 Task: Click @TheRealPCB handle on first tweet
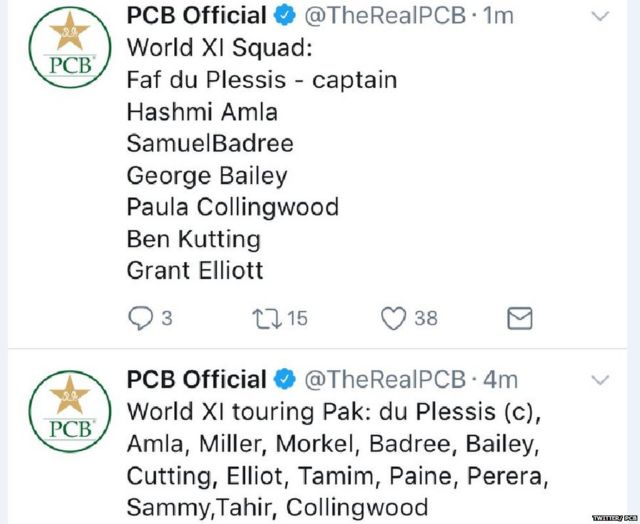(385, 16)
